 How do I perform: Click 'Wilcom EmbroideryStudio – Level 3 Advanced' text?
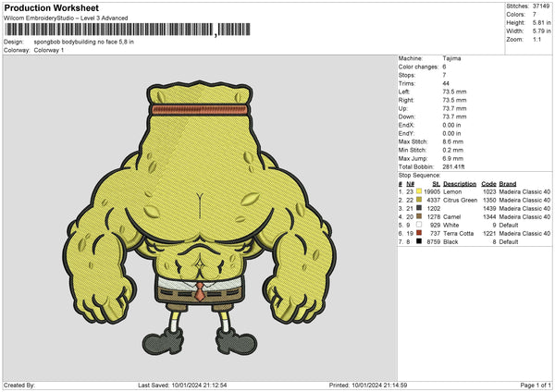click(66, 18)
